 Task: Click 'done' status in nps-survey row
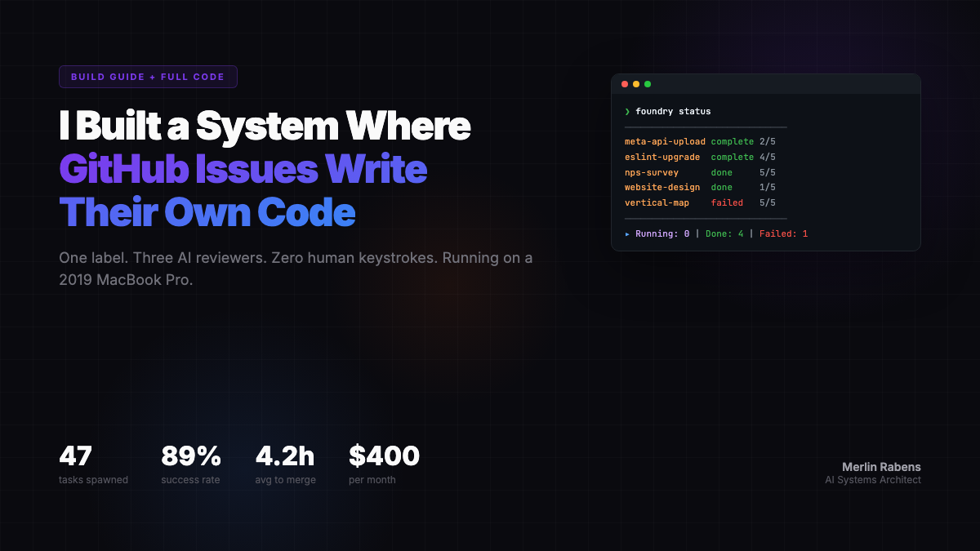(721, 172)
